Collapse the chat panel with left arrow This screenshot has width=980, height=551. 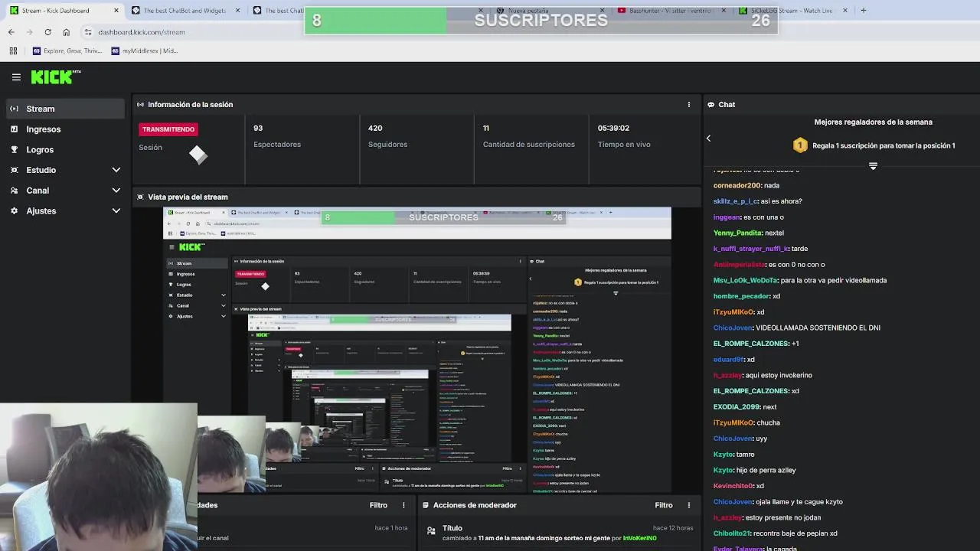[708, 139]
